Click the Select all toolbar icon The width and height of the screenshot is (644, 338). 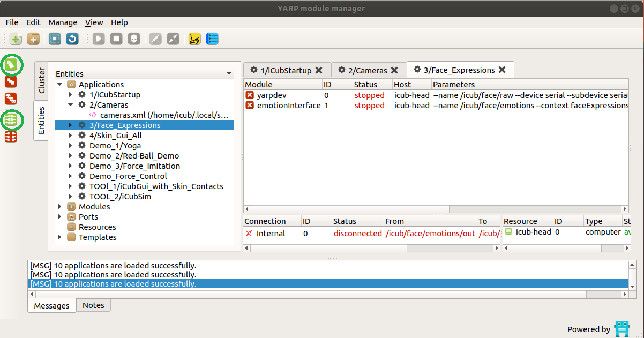click(55, 39)
